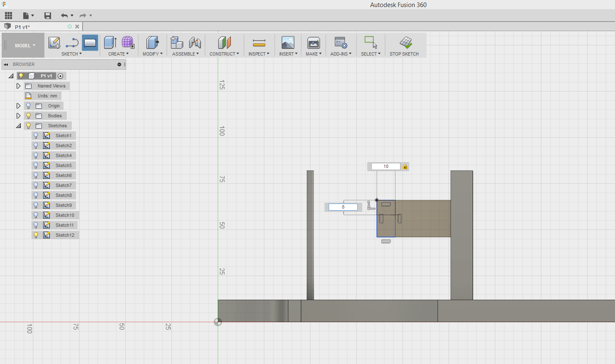Open the MODIFY menu
This screenshot has height=364, width=615.
coord(152,54)
